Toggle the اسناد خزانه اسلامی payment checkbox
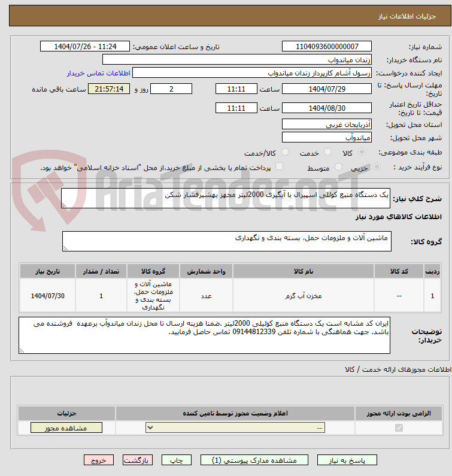452x476 pixels. pos(279,166)
